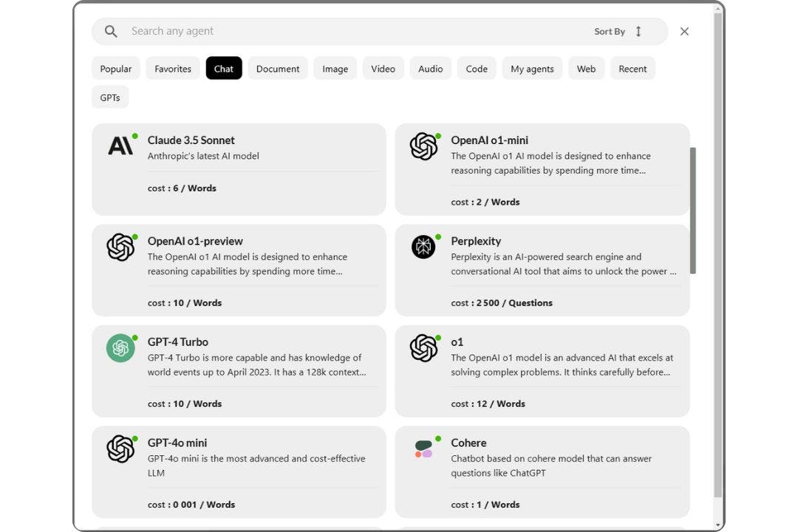This screenshot has height=532, width=798.
Task: Click the Cohere logo icon
Action: point(424,448)
